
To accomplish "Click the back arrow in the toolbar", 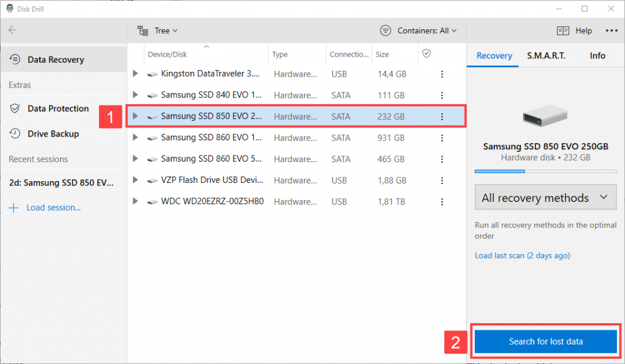I will [13, 30].
